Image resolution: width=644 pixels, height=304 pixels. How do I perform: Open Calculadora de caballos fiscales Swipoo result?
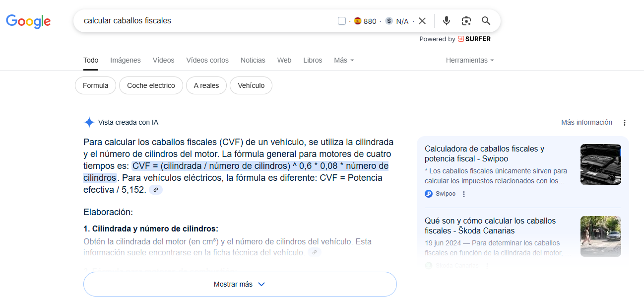[x=484, y=153]
